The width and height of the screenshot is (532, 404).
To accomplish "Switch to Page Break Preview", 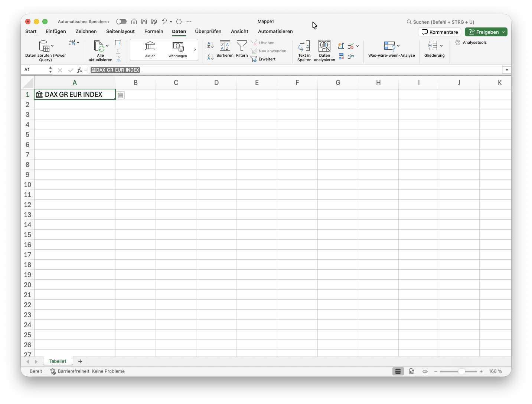I will pyautogui.click(x=425, y=371).
